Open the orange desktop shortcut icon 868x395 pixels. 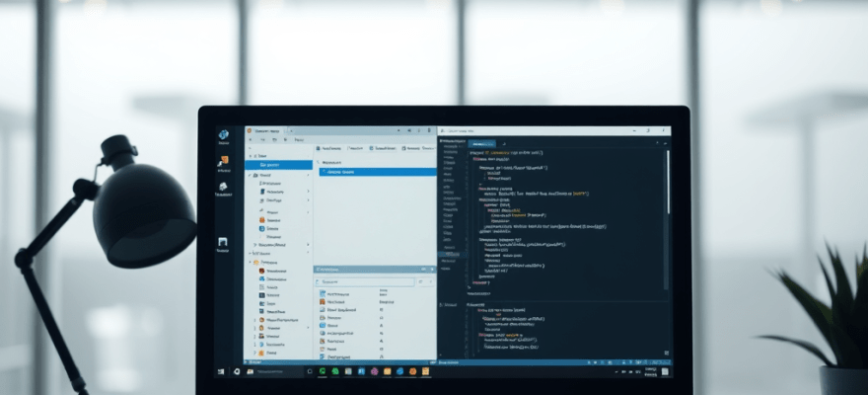(x=224, y=160)
